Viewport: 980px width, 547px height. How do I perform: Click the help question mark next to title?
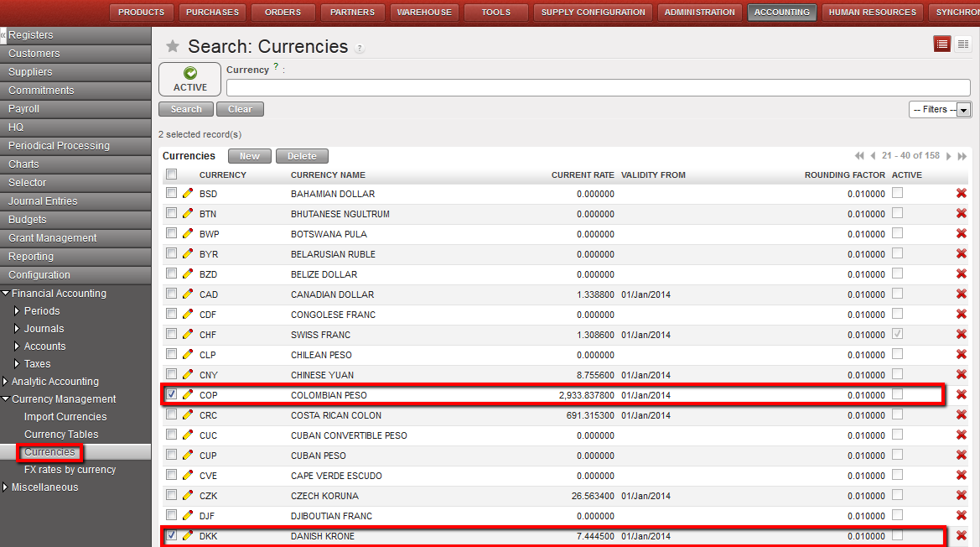[360, 49]
